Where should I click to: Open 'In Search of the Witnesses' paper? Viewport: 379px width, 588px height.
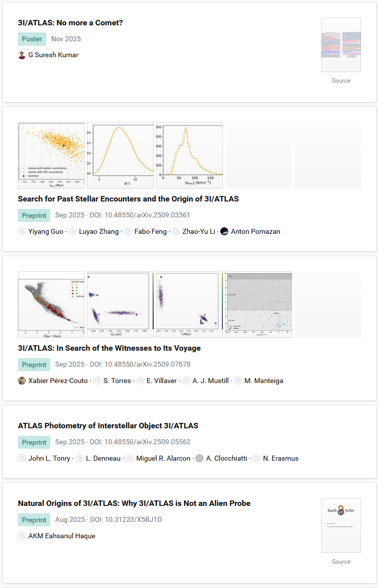[109, 348]
